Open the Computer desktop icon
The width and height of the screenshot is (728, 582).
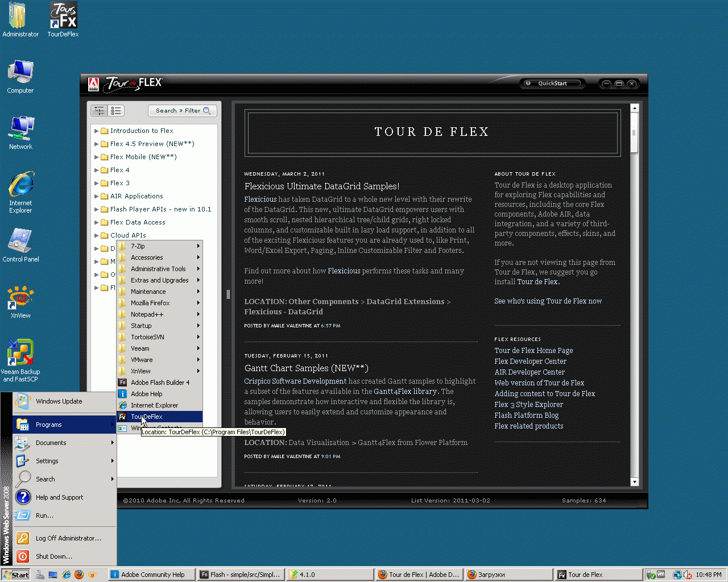(x=20, y=76)
